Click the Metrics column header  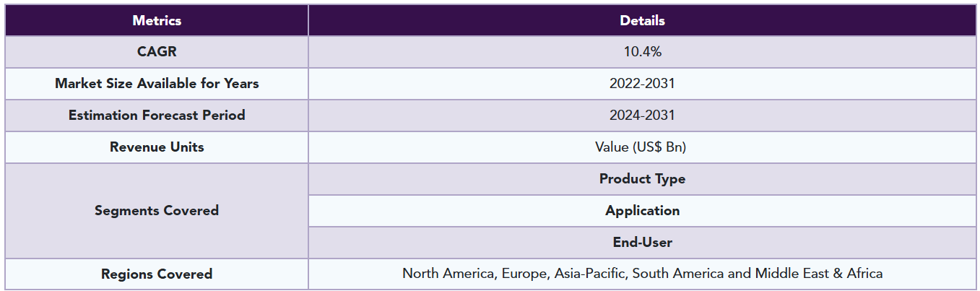[157, 20]
